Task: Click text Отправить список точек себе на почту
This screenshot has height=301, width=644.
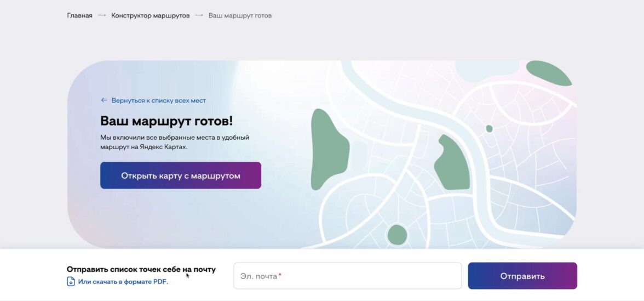Action: (x=141, y=269)
